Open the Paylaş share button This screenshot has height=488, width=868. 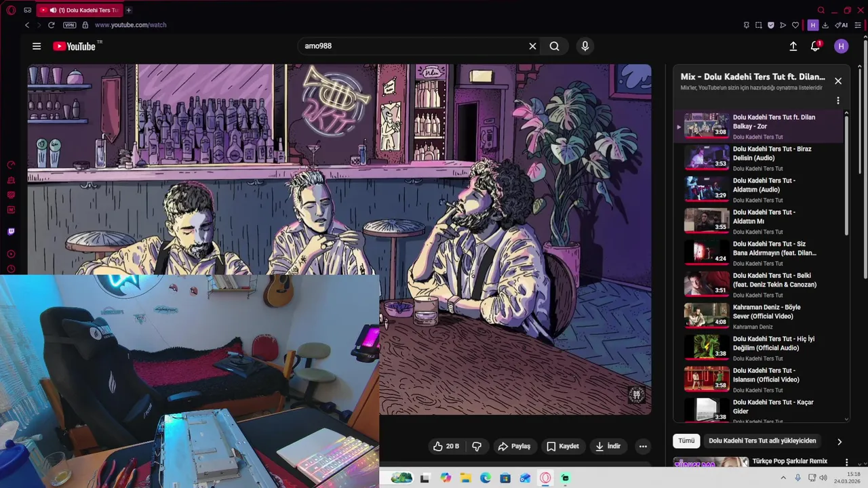pos(514,446)
